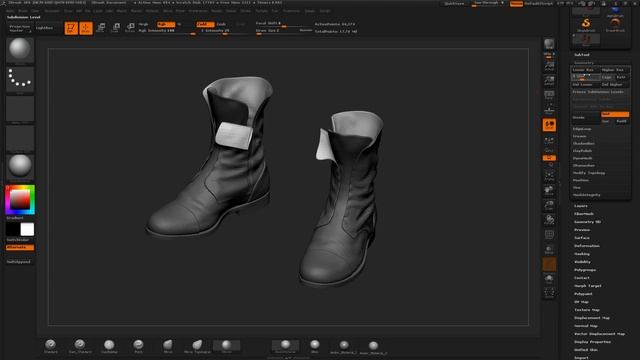Select the EraserBrush tool icon
The width and height of the screenshot is (640, 360).
pos(615,25)
